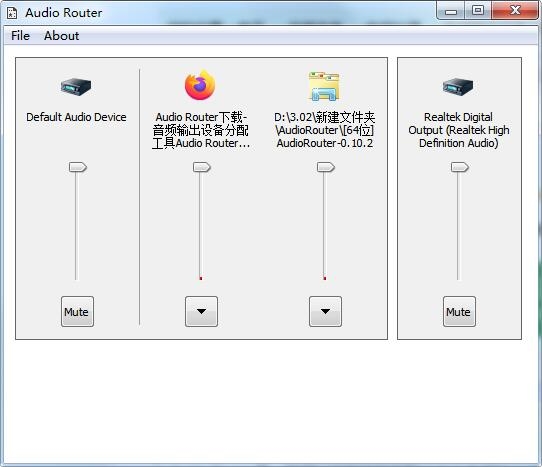Open the dropdown under the Firefox session
The width and height of the screenshot is (542, 467).
(201, 311)
